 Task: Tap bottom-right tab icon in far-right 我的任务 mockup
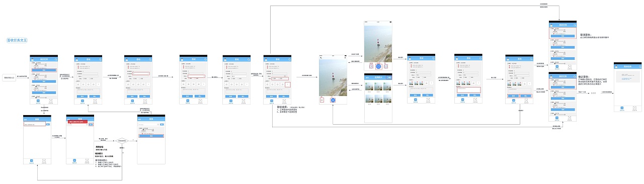tap(634, 108)
